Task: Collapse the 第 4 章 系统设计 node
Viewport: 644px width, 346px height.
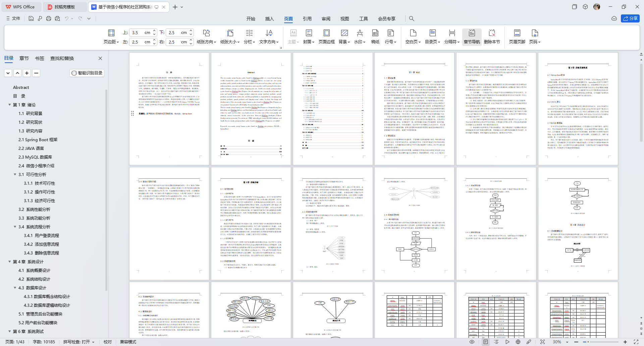Action: (x=9, y=262)
